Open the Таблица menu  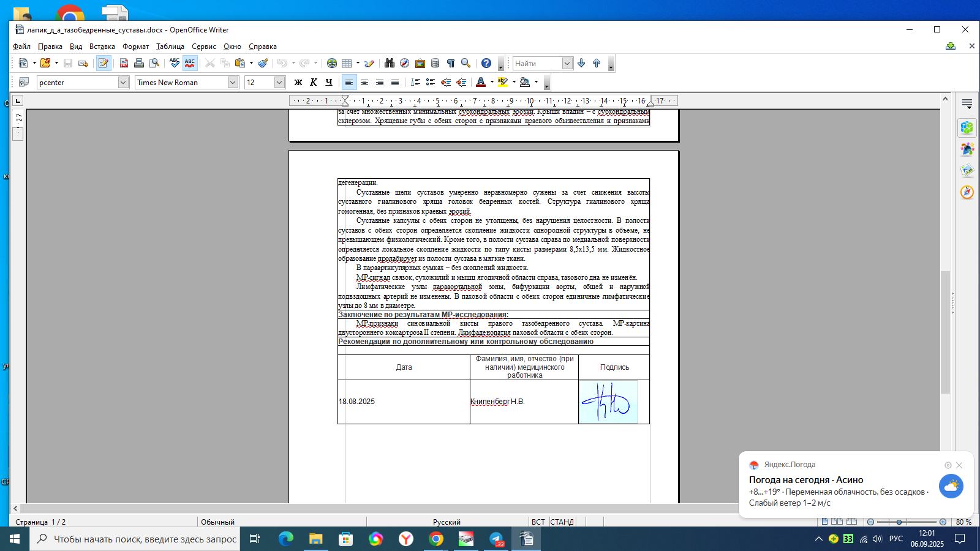click(170, 47)
